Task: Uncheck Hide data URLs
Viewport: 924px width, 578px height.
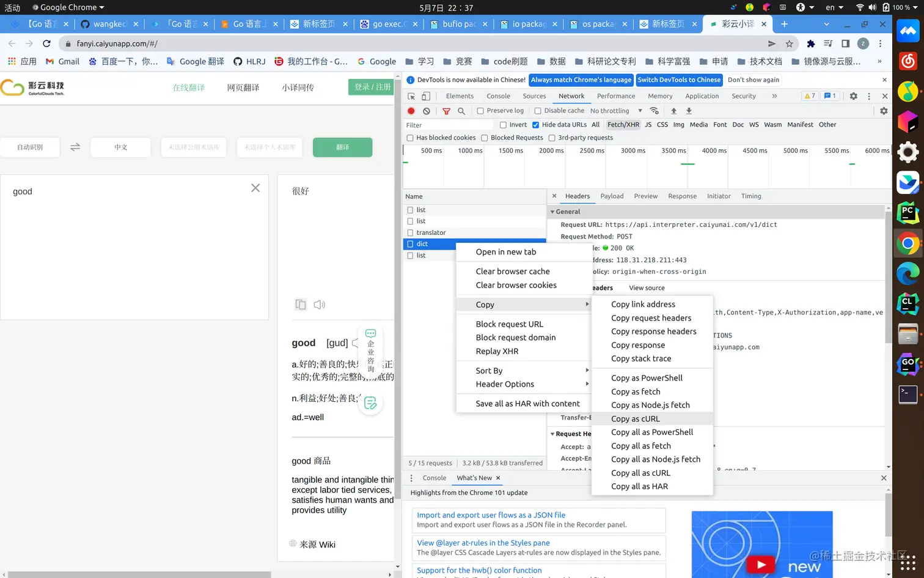Action: click(x=535, y=125)
